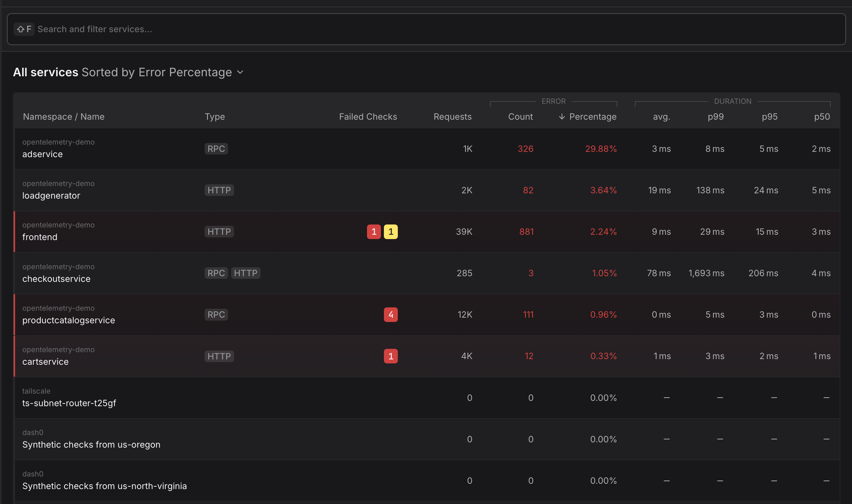Image resolution: width=852 pixels, height=504 pixels.
Task: Open Synthetic checks from us-oregon service
Action: click(x=91, y=445)
